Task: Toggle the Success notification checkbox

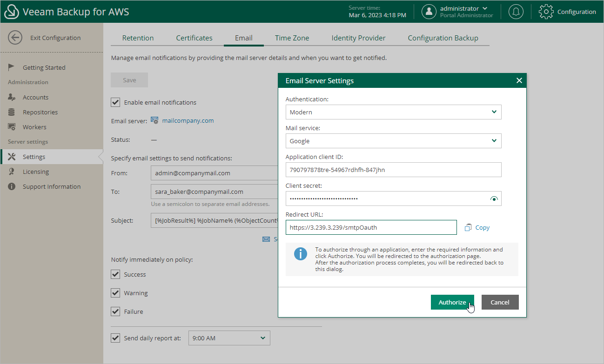Action: click(x=116, y=274)
